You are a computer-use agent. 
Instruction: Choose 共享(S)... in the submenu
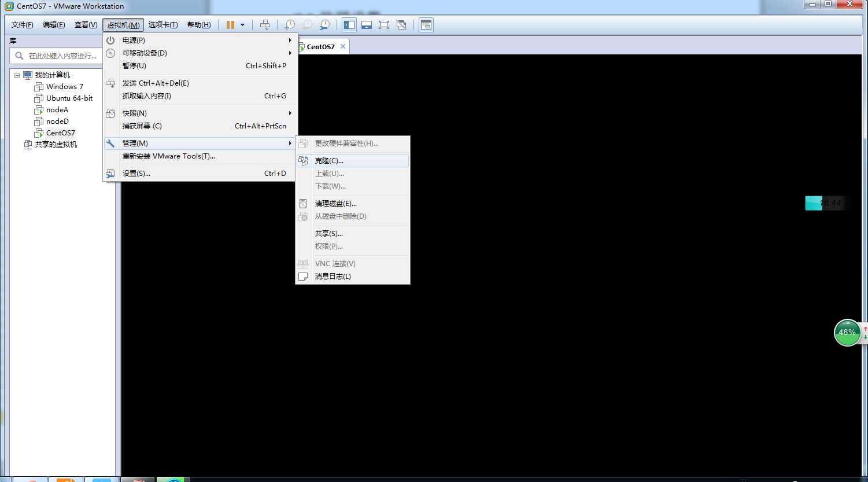pyautogui.click(x=353, y=234)
